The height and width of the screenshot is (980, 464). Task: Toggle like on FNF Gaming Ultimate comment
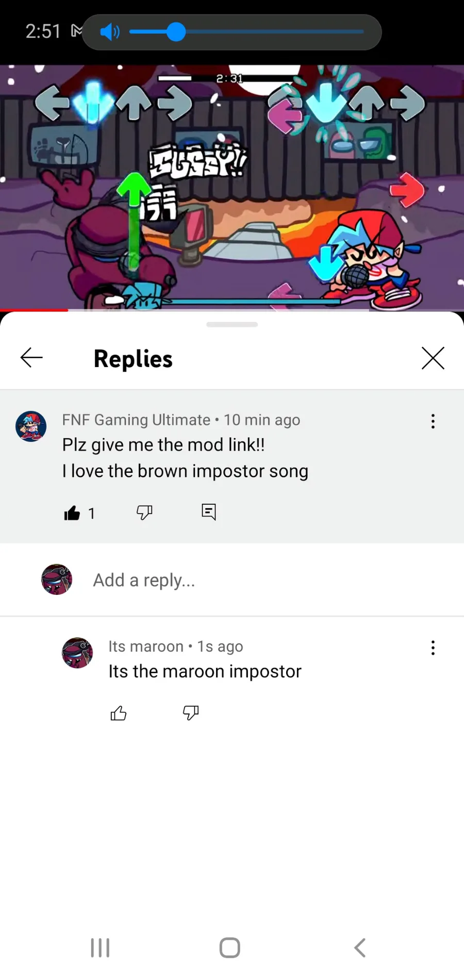pyautogui.click(x=72, y=513)
